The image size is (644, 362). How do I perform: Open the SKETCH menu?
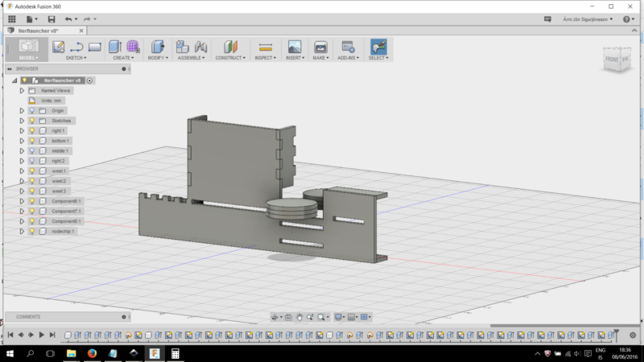coord(76,58)
